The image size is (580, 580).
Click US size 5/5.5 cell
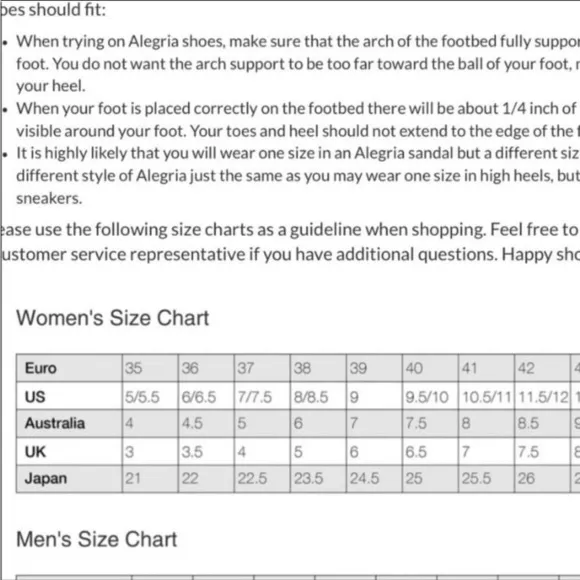point(150,396)
